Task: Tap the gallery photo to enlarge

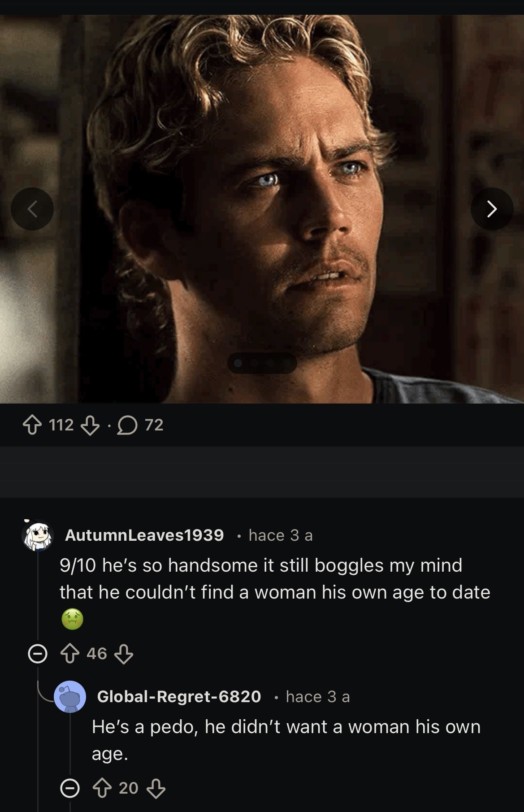Action: pos(262,208)
